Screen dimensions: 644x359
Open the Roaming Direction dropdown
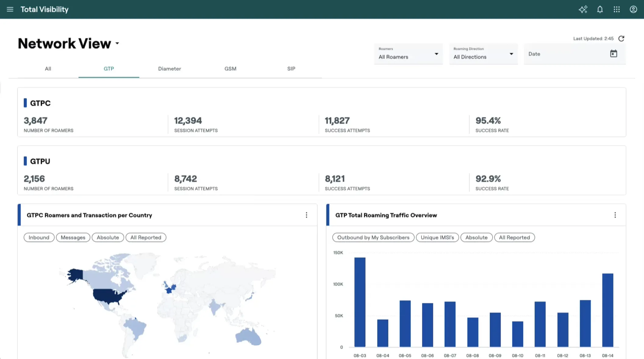tap(483, 54)
